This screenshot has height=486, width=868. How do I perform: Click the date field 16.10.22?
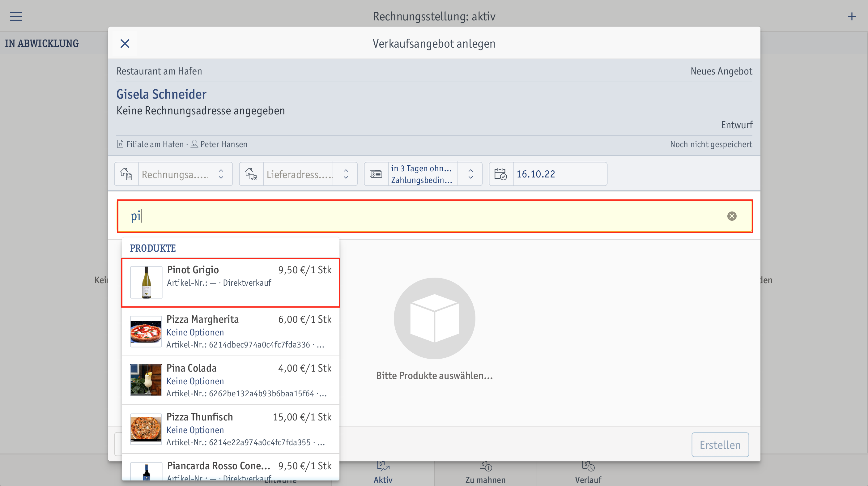point(560,174)
